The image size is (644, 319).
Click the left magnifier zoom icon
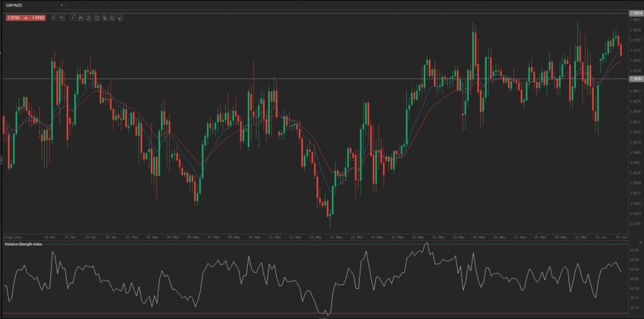(53, 18)
